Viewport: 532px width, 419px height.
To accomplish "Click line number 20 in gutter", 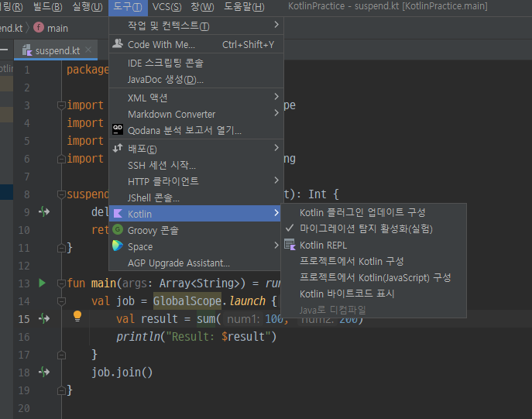I will [x=24, y=408].
